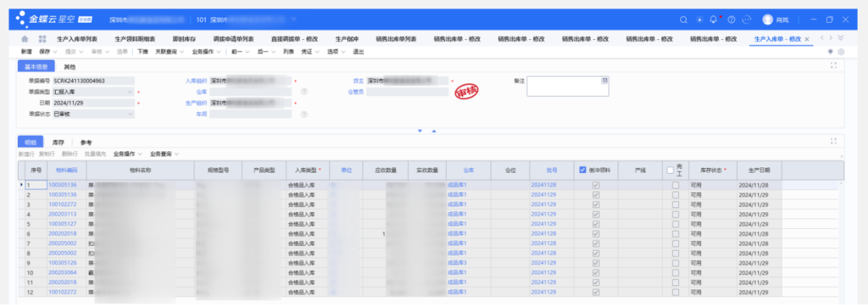Show all tabs double-chevron list
The height and width of the screenshot is (305, 868).
click(x=841, y=38)
